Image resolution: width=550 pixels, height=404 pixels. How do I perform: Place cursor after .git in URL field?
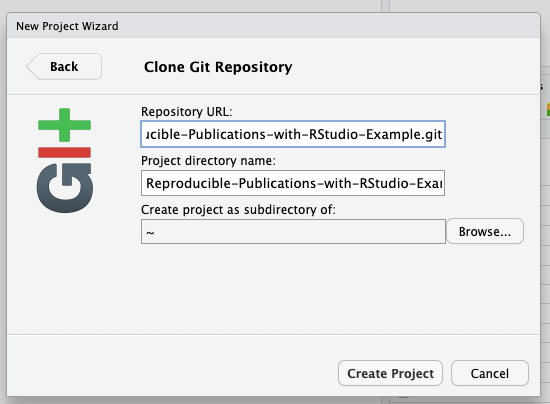pyautogui.click(x=443, y=134)
